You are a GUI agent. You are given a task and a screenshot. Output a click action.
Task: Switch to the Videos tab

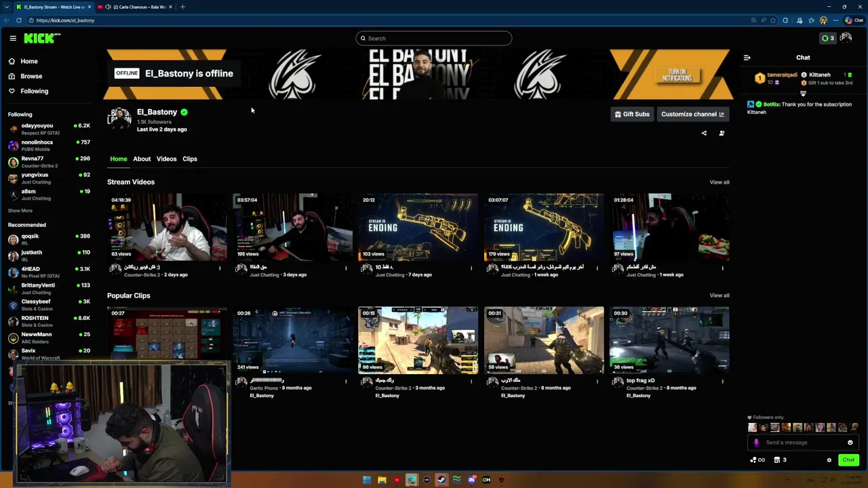click(166, 159)
